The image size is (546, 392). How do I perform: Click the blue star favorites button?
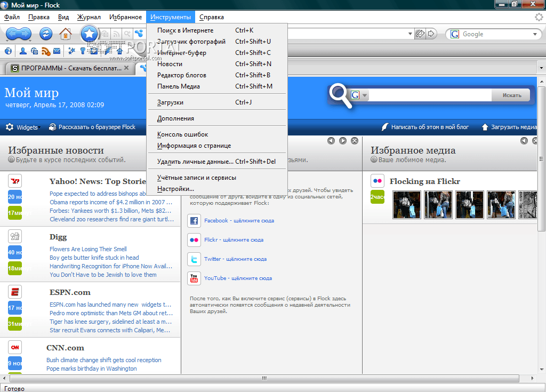point(89,34)
